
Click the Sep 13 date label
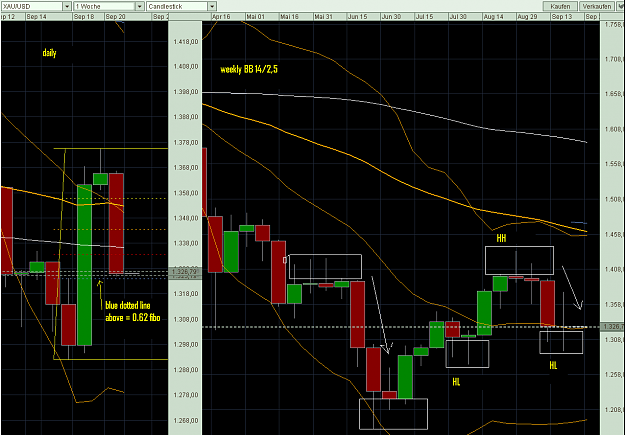(562, 17)
